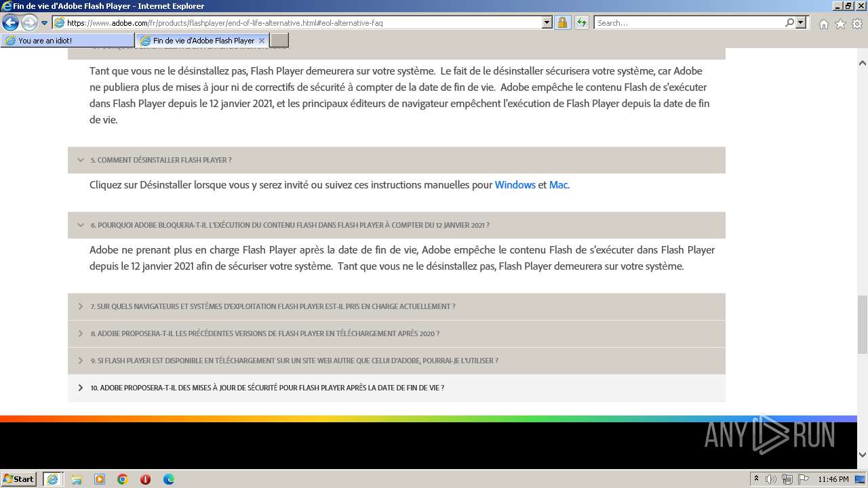Collapse question 6 about blocking Flash content
This screenshot has height=488, width=868.
pos(397,225)
